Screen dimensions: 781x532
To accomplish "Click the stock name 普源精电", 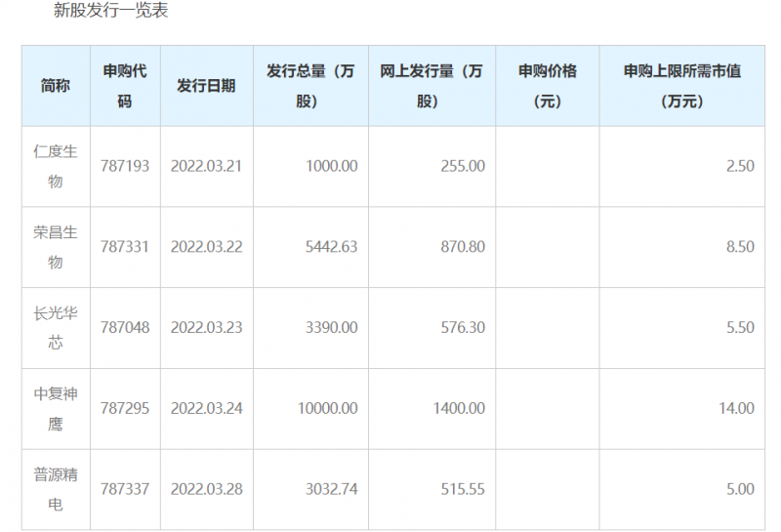I will pos(56,489).
